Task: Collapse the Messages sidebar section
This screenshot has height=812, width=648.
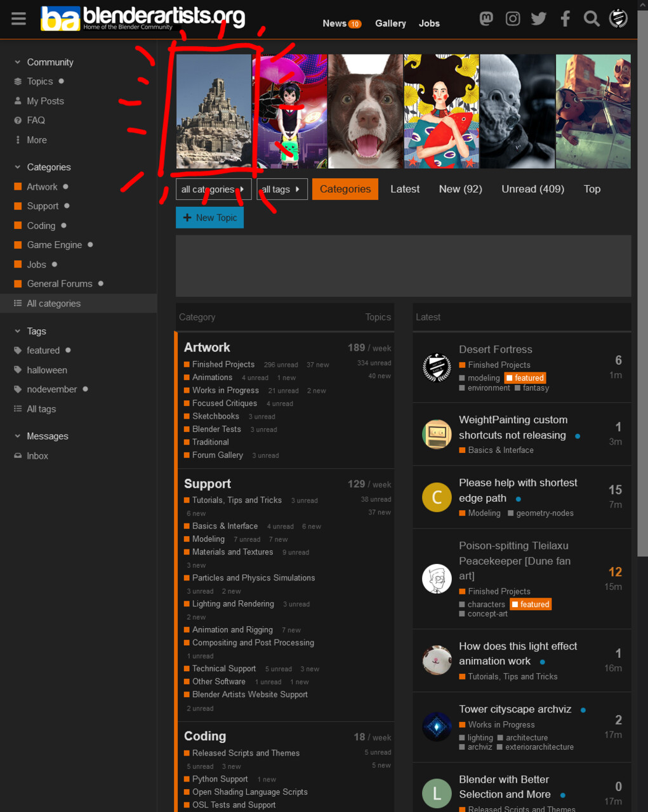Action: point(41,436)
